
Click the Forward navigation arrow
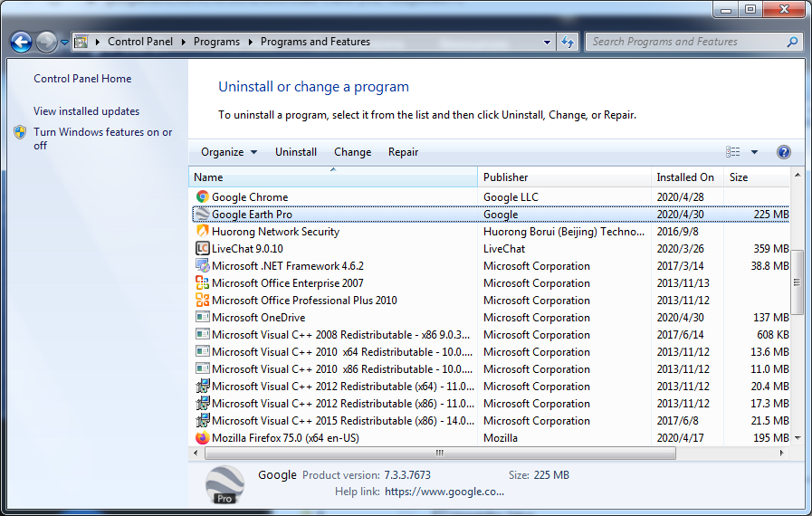46,42
